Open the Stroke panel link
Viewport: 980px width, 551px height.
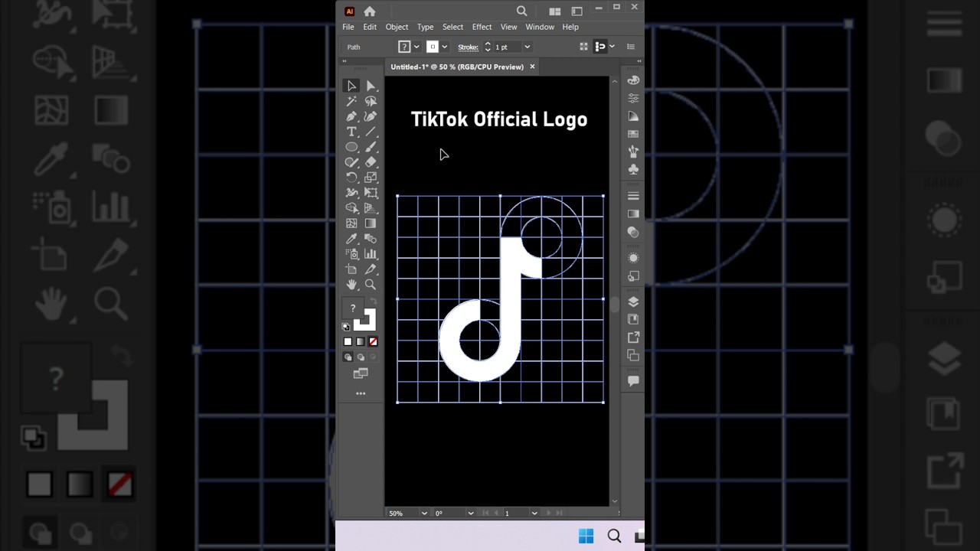click(x=468, y=47)
